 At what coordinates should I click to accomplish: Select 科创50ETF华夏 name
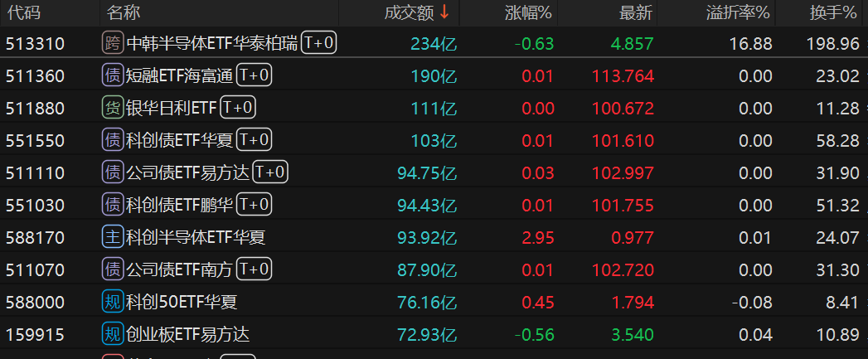point(182,303)
